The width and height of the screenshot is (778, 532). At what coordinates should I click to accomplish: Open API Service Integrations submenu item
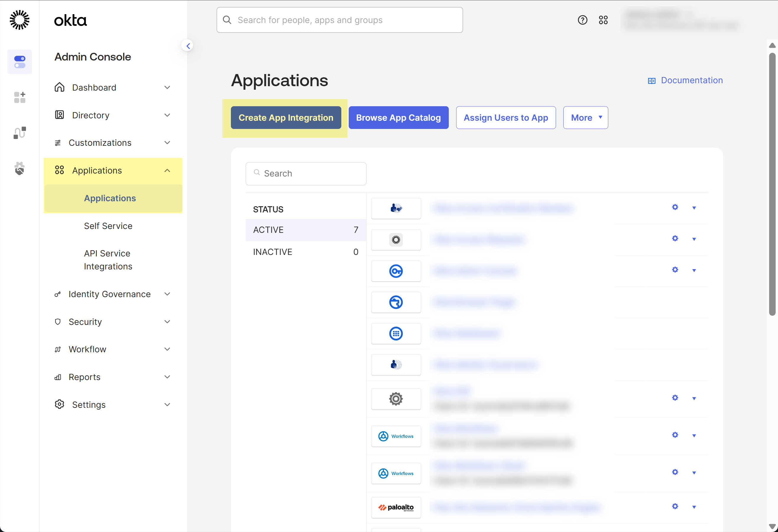coord(108,260)
